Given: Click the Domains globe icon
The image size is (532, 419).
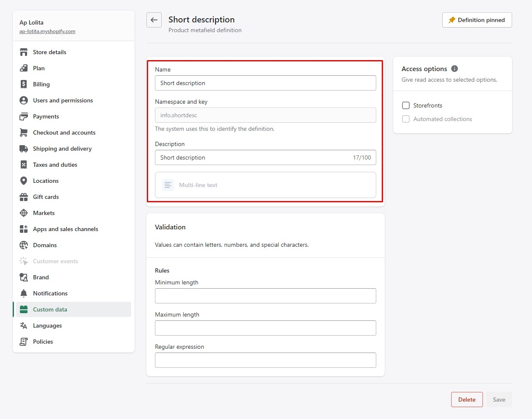Looking at the screenshot, I should click(24, 245).
